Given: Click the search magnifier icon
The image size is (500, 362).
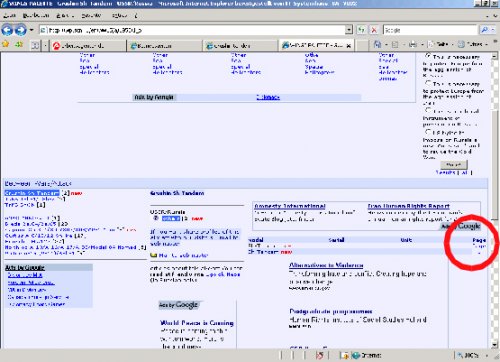Looking at the screenshot, I should tap(484, 30).
